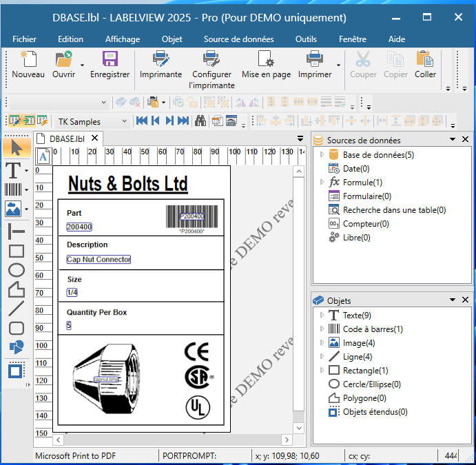Viewport: 476px width, 465px height.
Task: Select the arrow pointer tool
Action: [x=17, y=148]
